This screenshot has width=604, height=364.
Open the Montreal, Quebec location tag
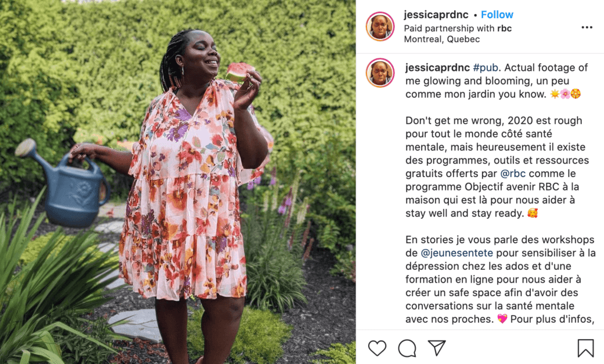click(442, 40)
